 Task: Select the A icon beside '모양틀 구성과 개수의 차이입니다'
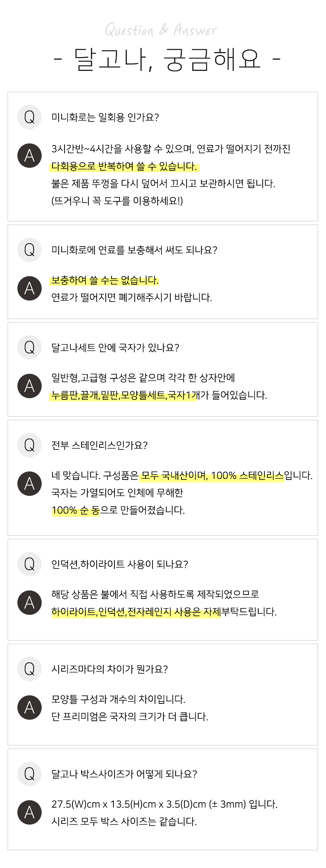(29, 707)
